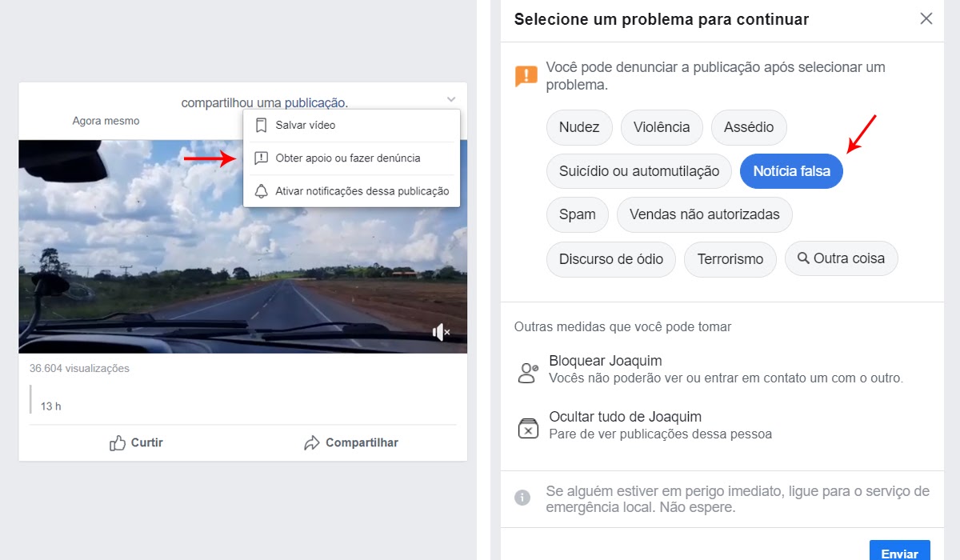The height and width of the screenshot is (560, 960).
Task: Open the shared publicação link
Action: [315, 102]
